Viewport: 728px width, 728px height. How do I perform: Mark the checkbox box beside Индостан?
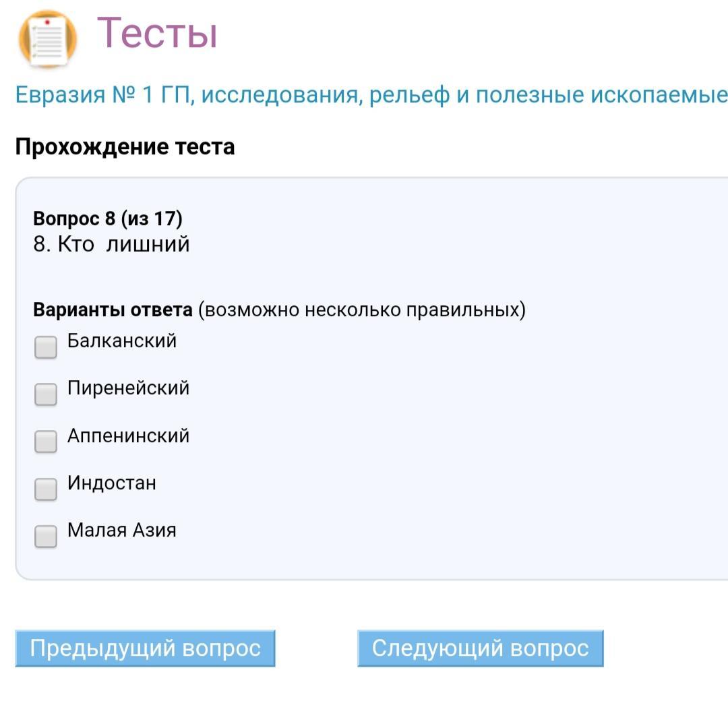tap(46, 489)
